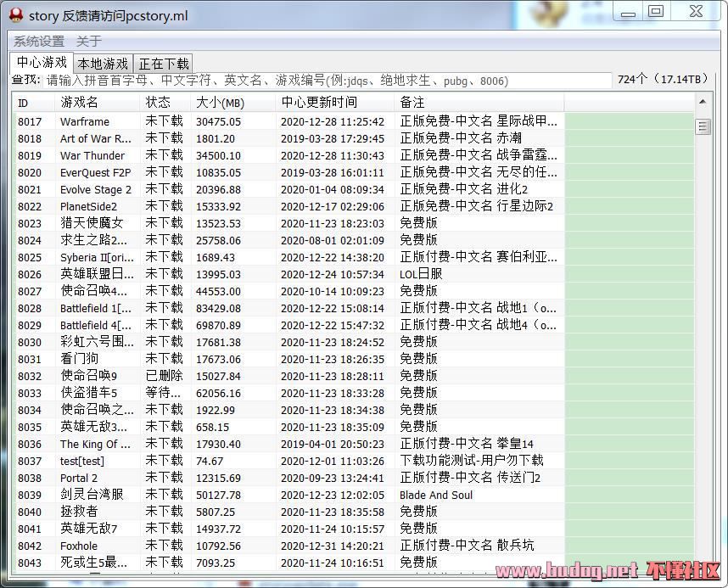Click the 724个（17.14TB）total count label
This screenshot has height=588, width=728.
663,80
